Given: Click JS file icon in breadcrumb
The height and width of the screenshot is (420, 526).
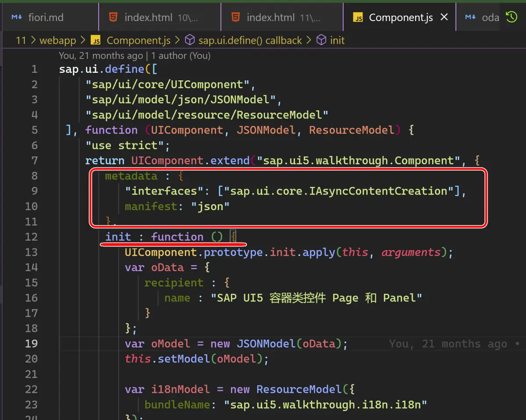Looking at the screenshot, I should tap(96, 41).
